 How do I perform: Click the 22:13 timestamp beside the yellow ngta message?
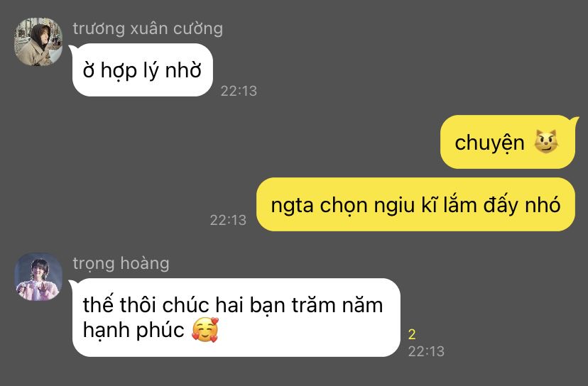228,221
